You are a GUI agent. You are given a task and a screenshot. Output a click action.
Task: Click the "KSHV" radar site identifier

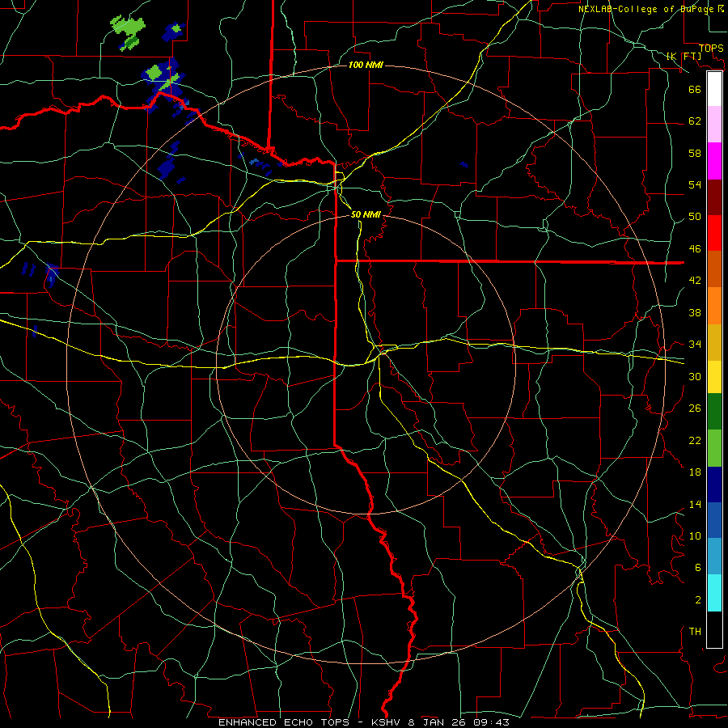click(387, 722)
